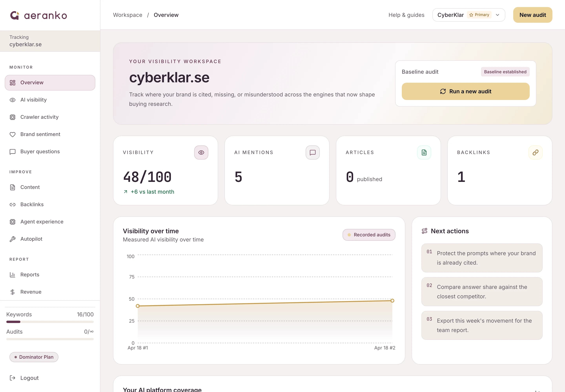Open Crawler activity section

click(50, 117)
